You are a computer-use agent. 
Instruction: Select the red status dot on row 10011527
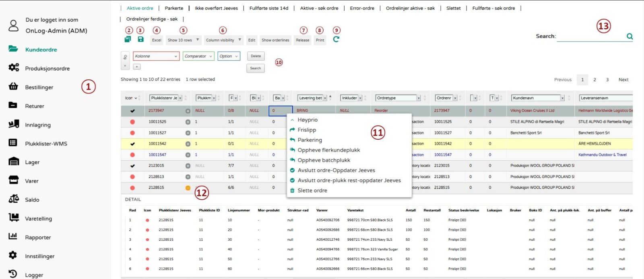tap(132, 133)
